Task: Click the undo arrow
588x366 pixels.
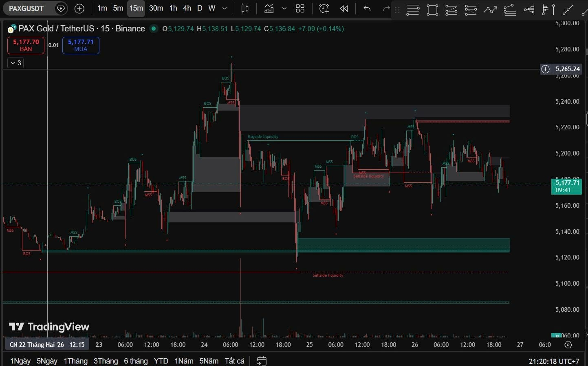Action: coord(367,8)
